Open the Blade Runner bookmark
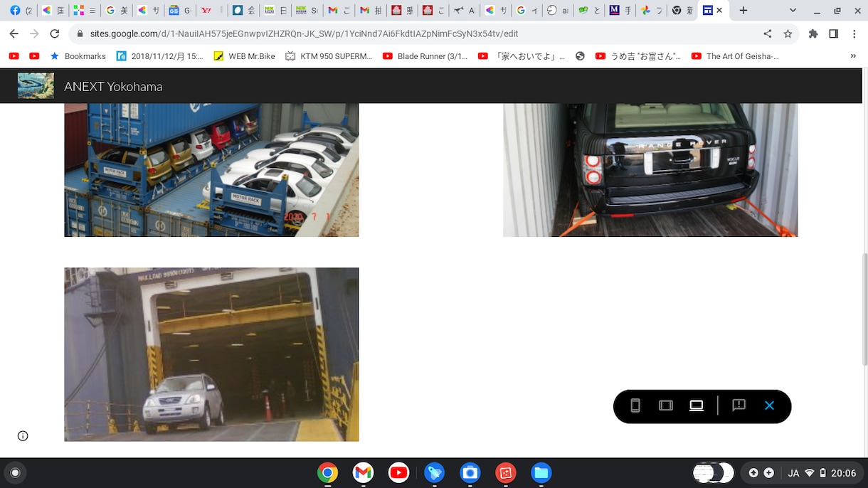Viewport: 868px width, 488px height. tap(425, 56)
